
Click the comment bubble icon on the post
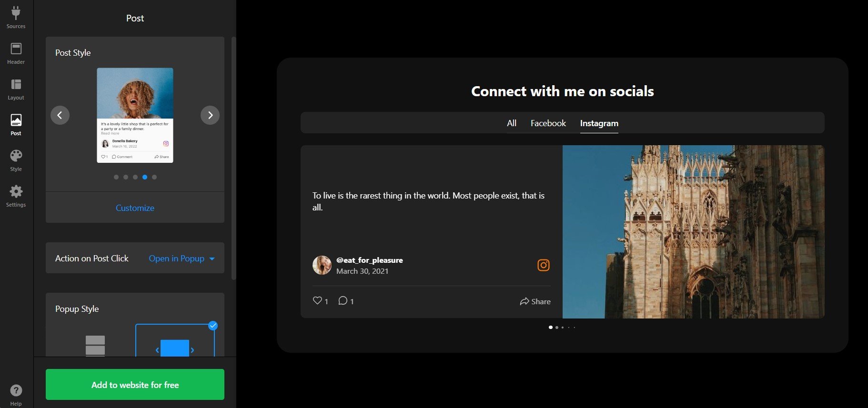pyautogui.click(x=343, y=300)
